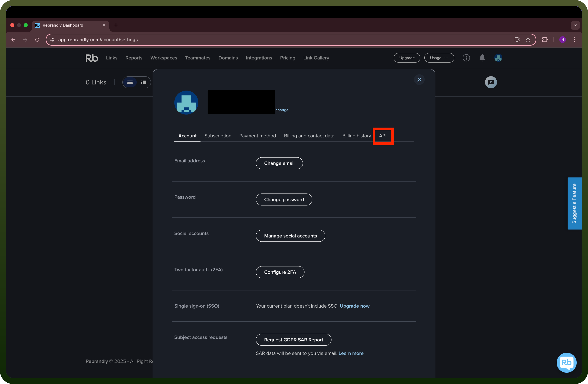Image resolution: width=588 pixels, height=384 pixels.
Task: Open Billing and contact data tab
Action: (x=309, y=136)
